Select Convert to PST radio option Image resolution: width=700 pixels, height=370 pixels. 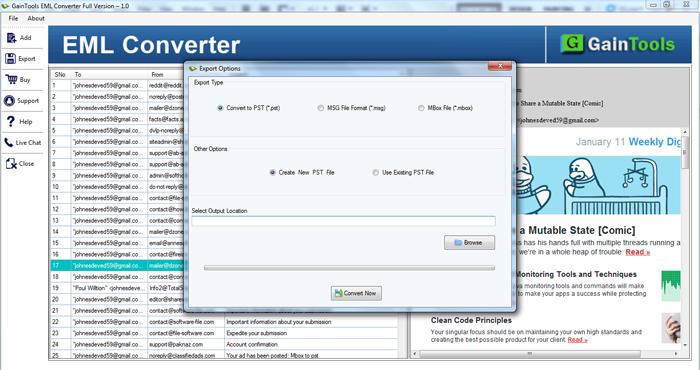[x=220, y=108]
